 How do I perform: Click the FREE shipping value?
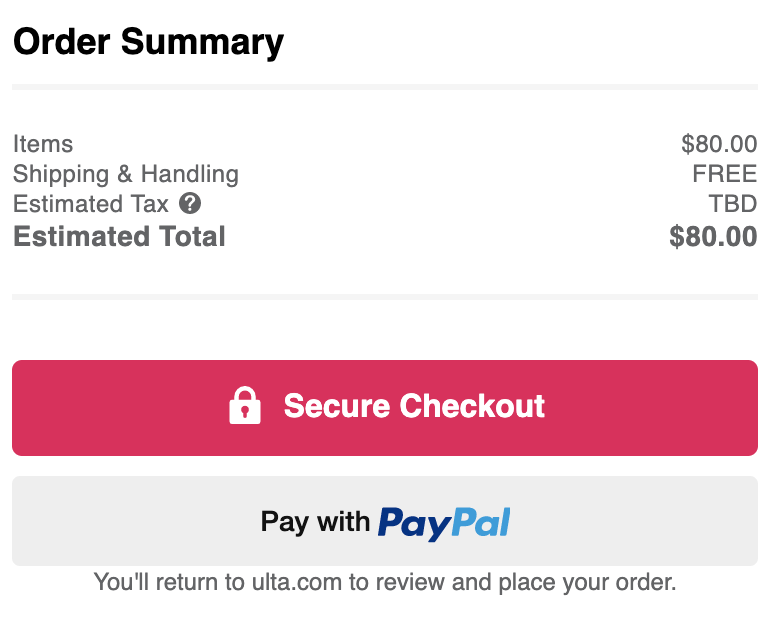(725, 174)
